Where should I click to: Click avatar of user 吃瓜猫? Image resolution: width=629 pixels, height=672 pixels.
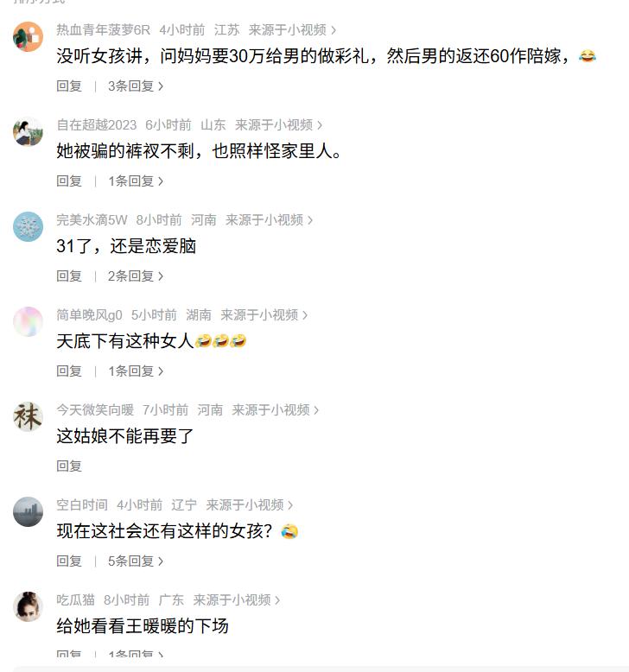(x=28, y=607)
